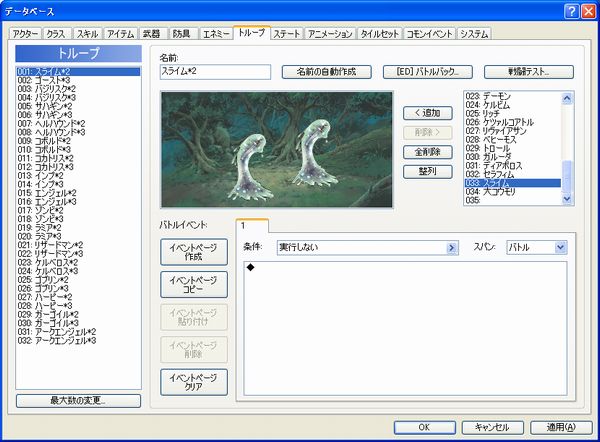
Task: Open the 条件 arrow button
Action: pyautogui.click(x=452, y=248)
